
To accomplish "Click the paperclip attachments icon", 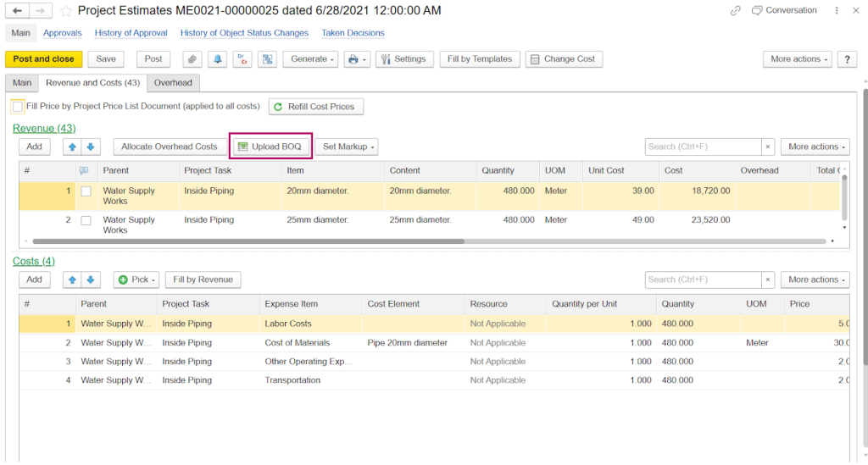I will click(192, 59).
